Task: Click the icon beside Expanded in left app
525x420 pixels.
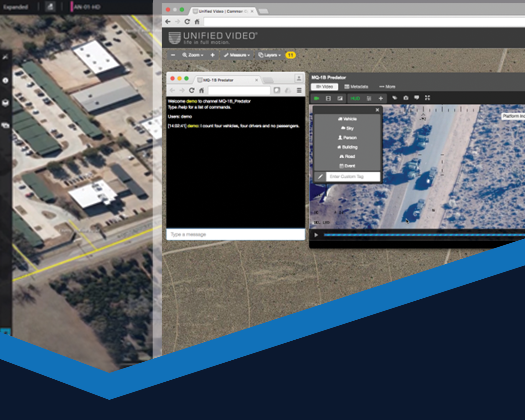Action: tap(50, 7)
